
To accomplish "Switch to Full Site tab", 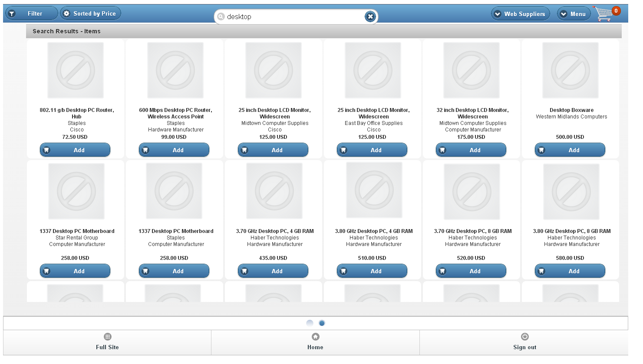I will pos(107,342).
